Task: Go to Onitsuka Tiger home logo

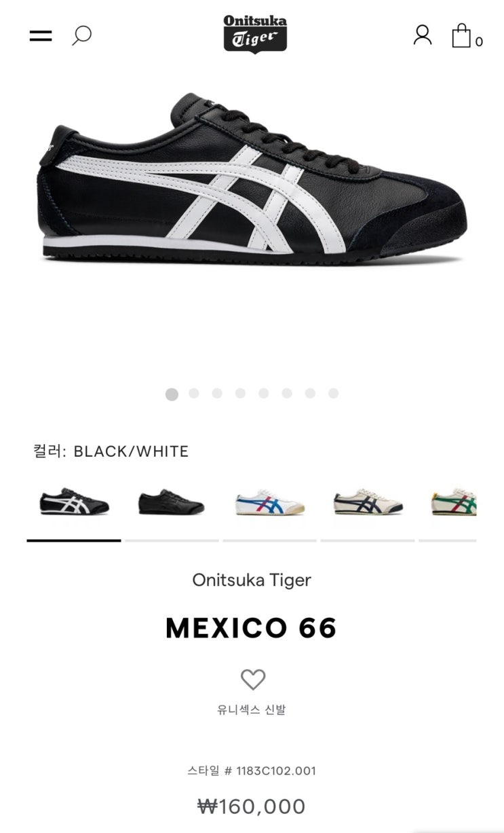Action: pyautogui.click(x=255, y=33)
